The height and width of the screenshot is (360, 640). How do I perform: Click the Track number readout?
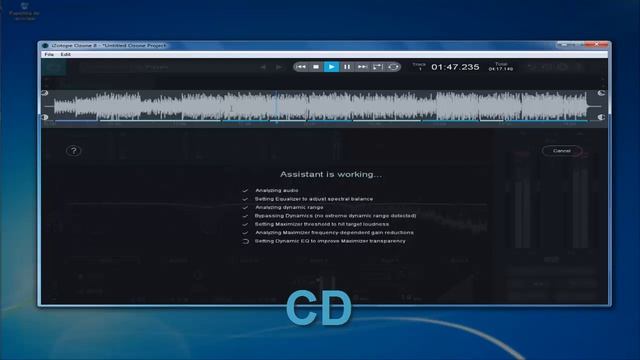tap(419, 67)
